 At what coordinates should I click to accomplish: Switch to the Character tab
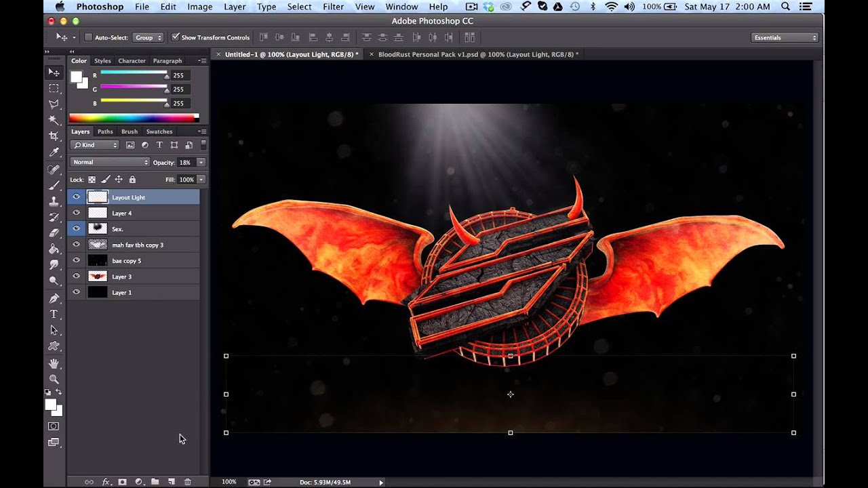point(132,61)
